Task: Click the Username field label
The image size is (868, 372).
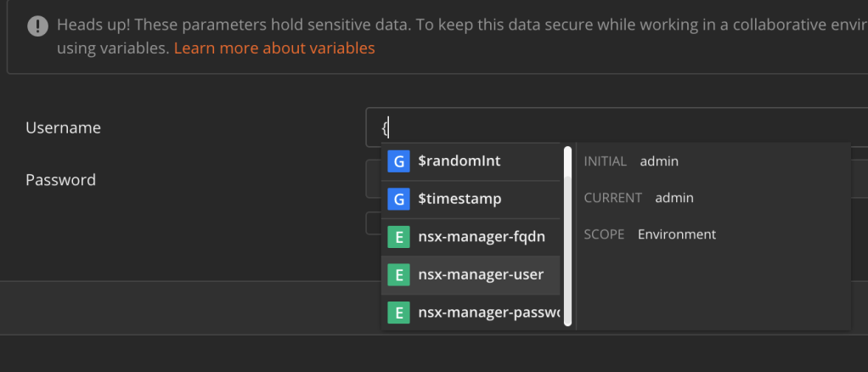Action: click(63, 127)
